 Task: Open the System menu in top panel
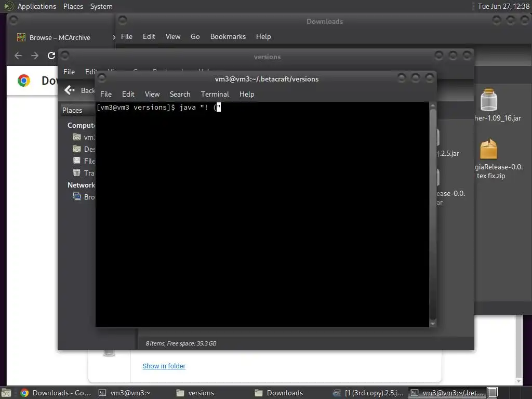[x=101, y=6]
